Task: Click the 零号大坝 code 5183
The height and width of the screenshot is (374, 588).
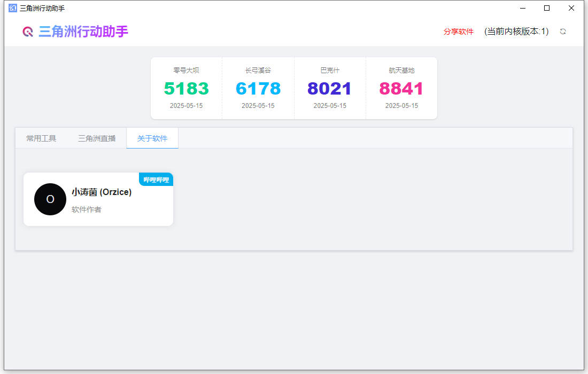Action: click(x=187, y=89)
